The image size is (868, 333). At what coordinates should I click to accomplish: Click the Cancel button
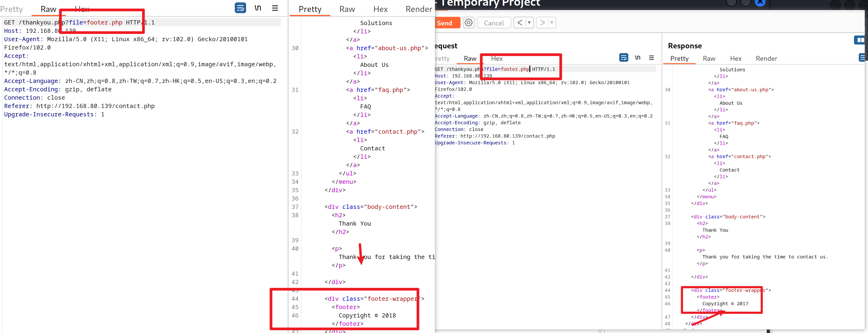coord(494,23)
